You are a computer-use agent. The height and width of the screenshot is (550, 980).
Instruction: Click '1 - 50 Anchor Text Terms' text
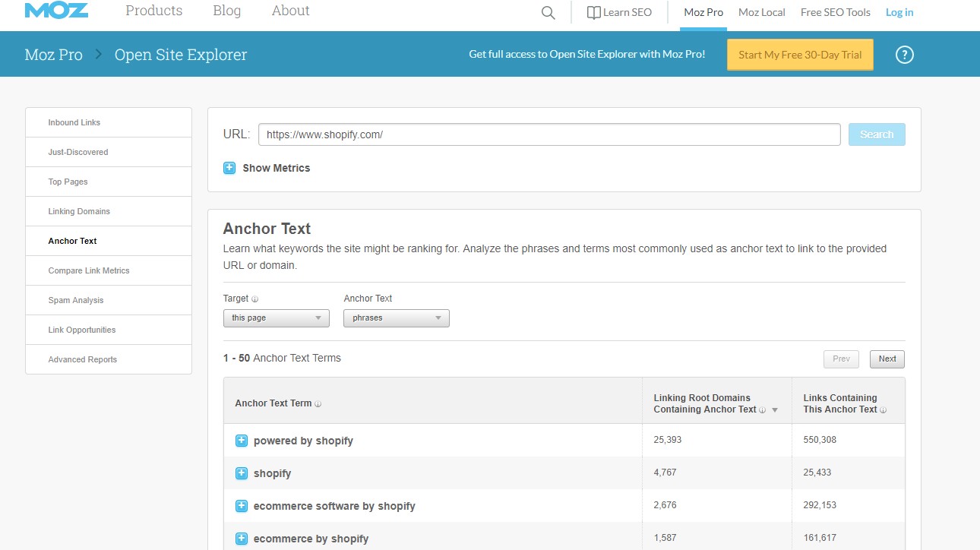click(282, 358)
